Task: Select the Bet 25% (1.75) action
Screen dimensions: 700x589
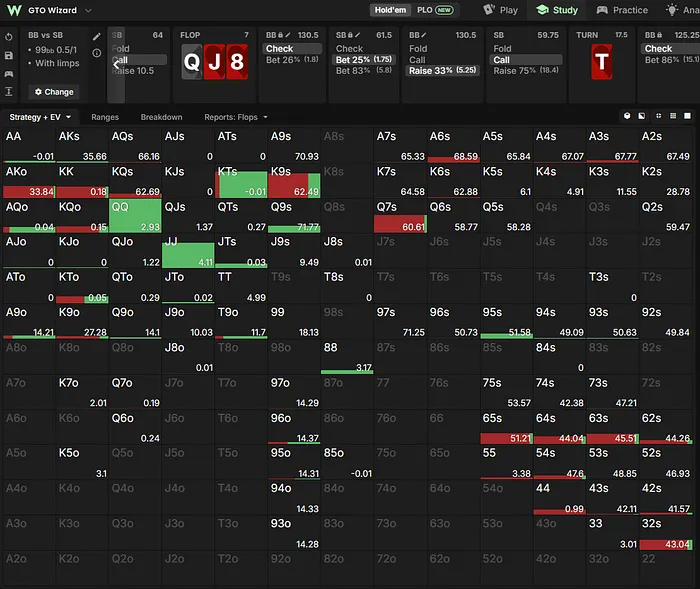Action: [x=364, y=59]
